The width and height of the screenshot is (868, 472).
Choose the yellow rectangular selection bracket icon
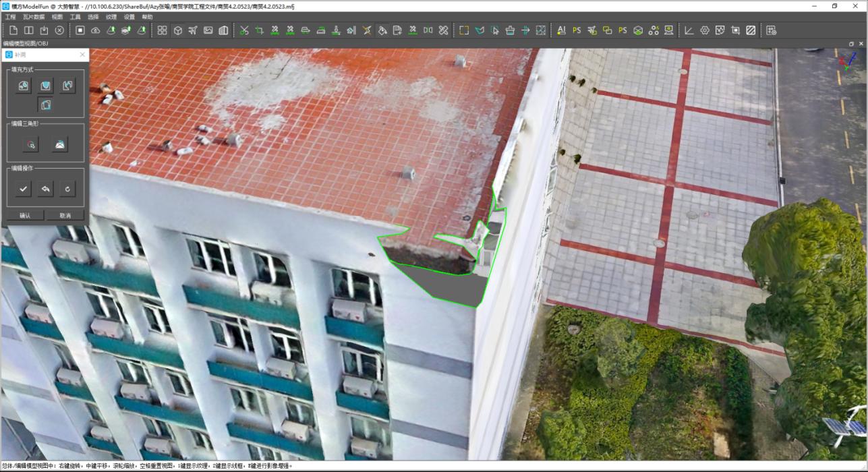[464, 30]
